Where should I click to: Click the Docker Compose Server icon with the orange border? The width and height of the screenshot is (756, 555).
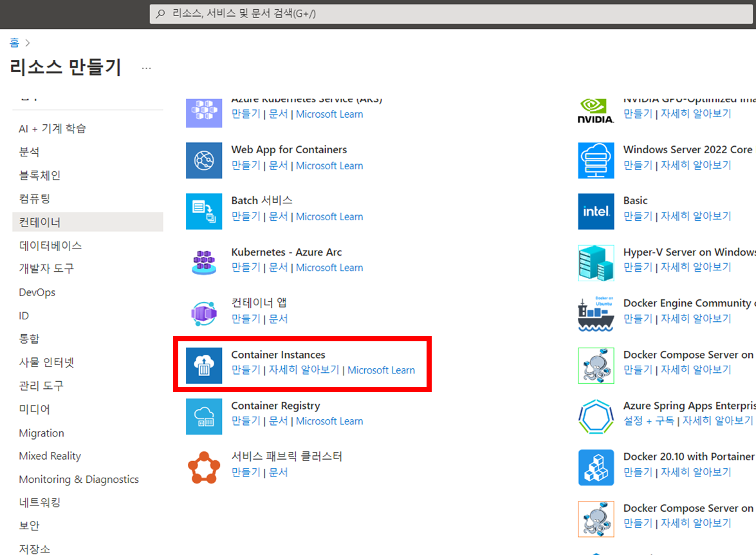[x=596, y=519]
